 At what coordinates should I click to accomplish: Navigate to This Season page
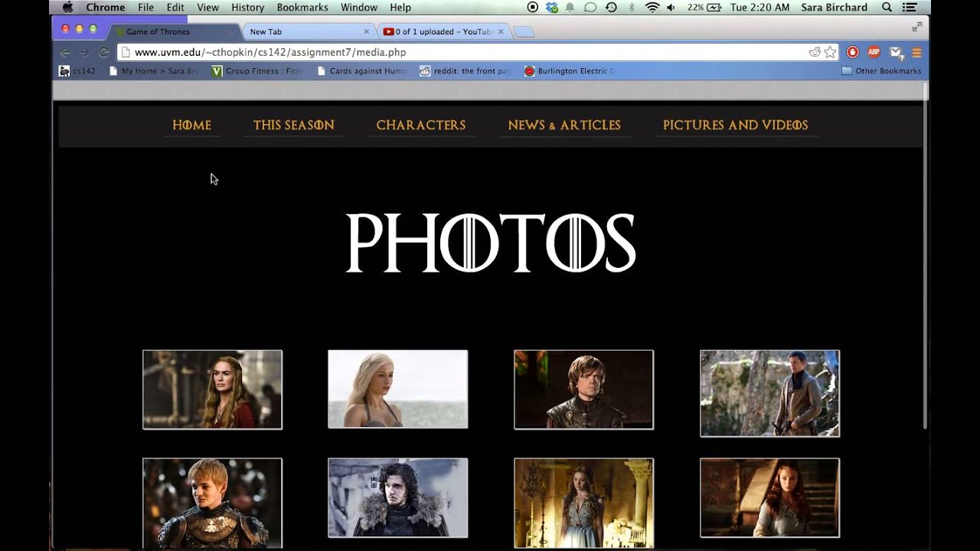tap(293, 125)
